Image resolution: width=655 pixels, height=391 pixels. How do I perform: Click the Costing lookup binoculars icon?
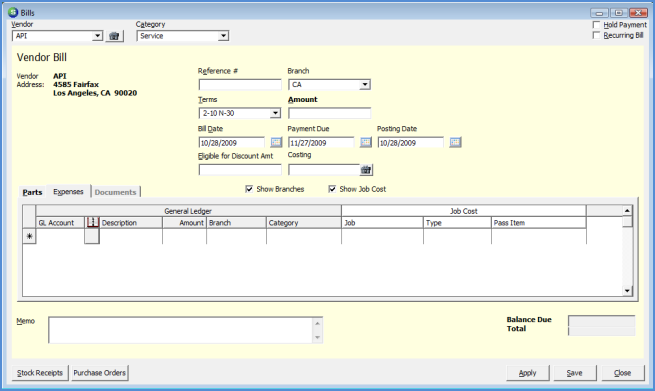[x=366, y=170]
